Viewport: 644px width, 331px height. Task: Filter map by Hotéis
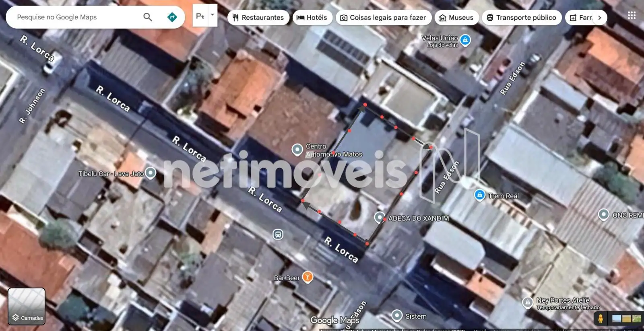pyautogui.click(x=312, y=18)
